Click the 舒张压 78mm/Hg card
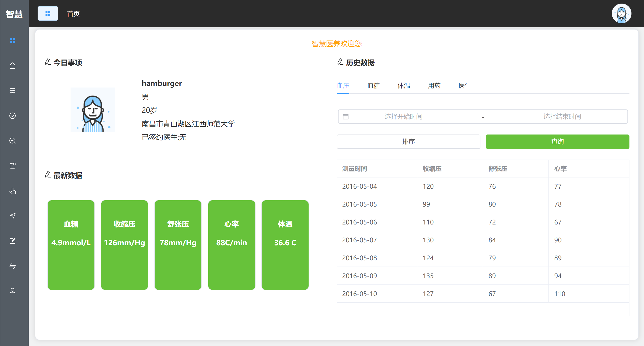The width and height of the screenshot is (644, 346). [178, 245]
